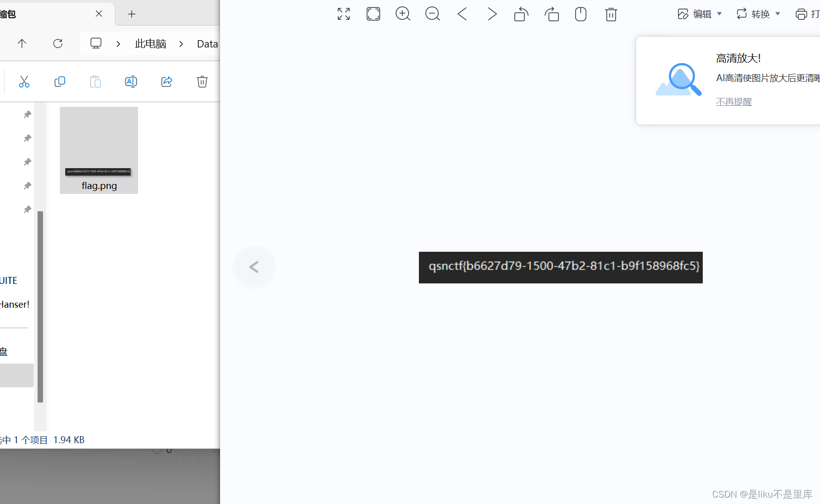Close the current Explorer tab

point(99,14)
